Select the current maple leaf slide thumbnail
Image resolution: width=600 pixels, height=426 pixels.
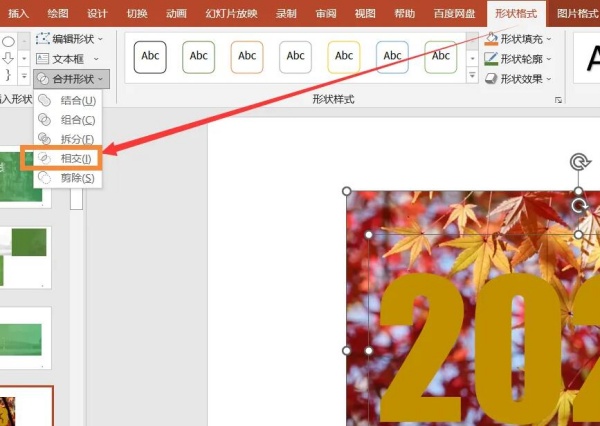(x=26, y=406)
